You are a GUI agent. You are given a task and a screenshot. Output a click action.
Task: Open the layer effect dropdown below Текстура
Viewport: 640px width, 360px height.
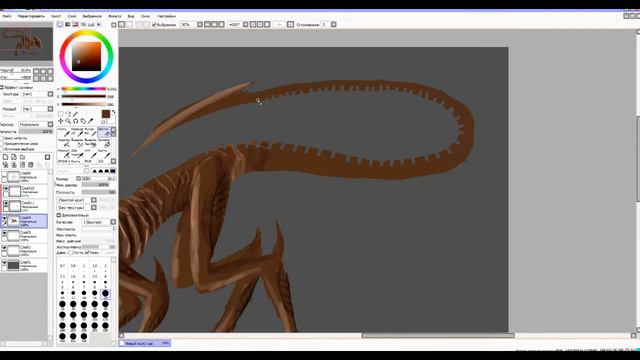coord(38,109)
